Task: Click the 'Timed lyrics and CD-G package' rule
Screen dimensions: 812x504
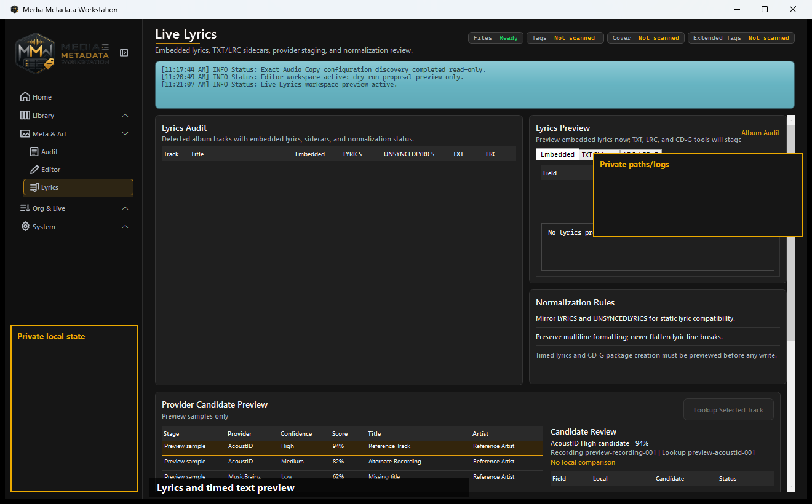Action: [x=656, y=355]
